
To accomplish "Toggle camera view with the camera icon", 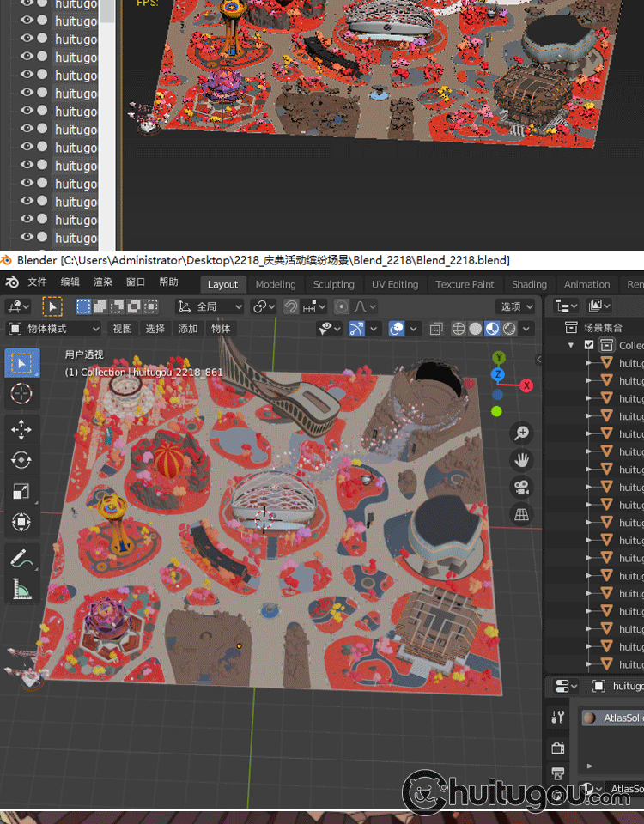I will point(521,487).
